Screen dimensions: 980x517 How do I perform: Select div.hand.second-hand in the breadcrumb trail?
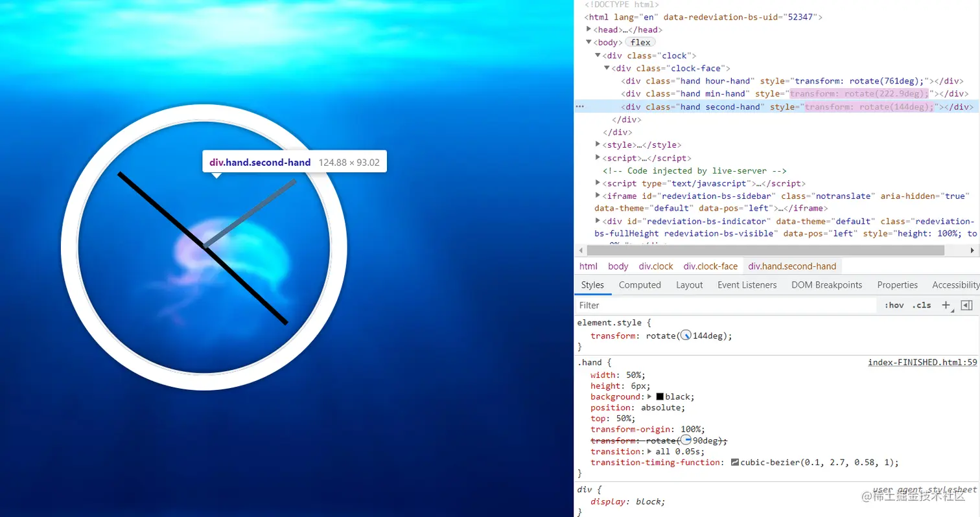tap(792, 266)
